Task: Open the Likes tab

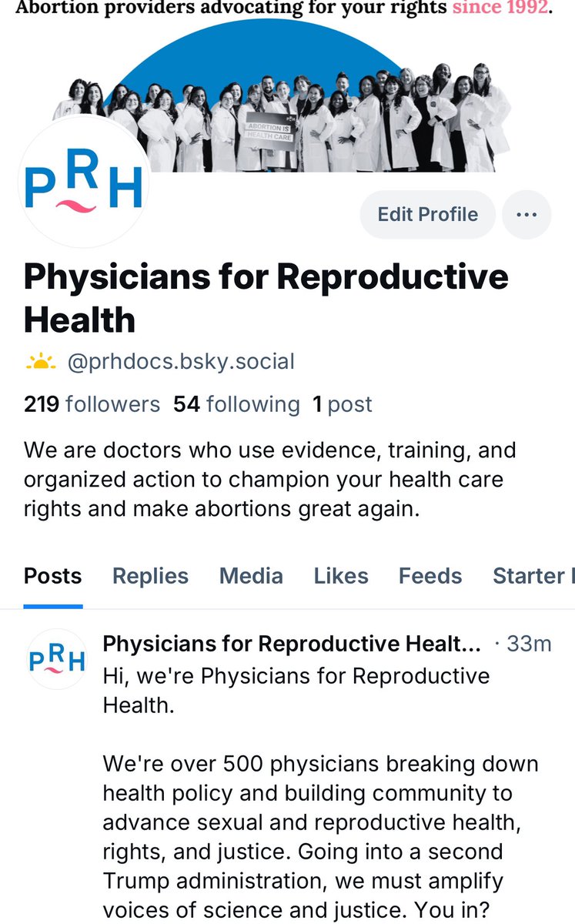Action: point(341,576)
